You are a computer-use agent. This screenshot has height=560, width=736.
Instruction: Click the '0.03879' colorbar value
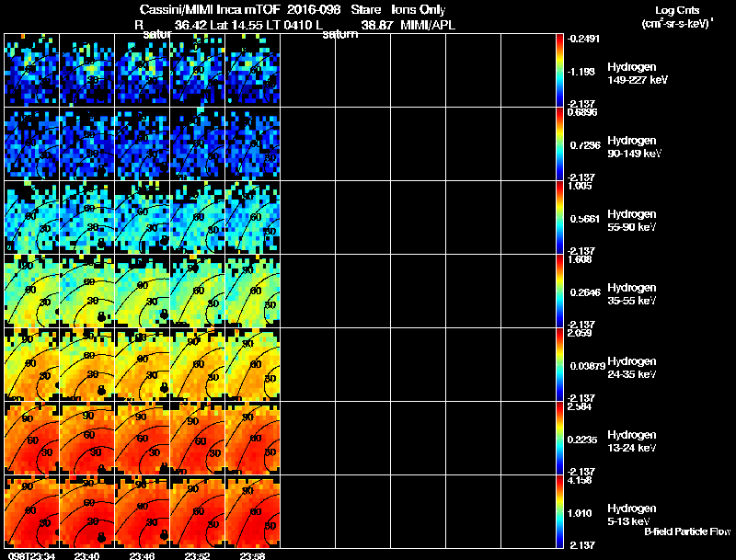[x=588, y=366]
